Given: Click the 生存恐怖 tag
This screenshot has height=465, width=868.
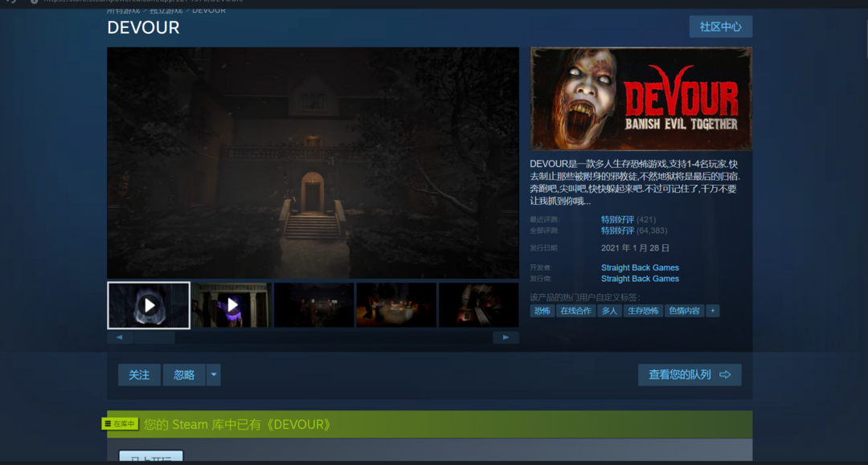Looking at the screenshot, I should tap(643, 311).
